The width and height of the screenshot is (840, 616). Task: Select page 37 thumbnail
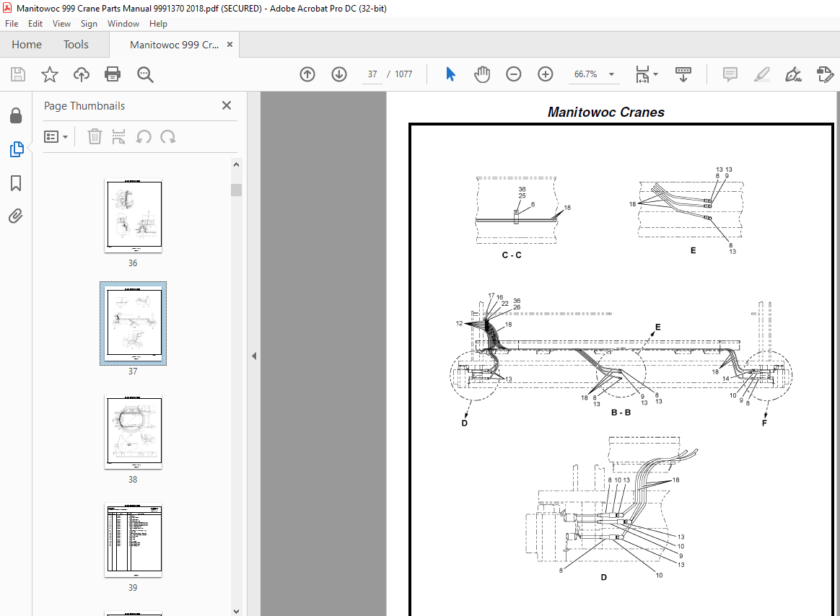point(134,324)
